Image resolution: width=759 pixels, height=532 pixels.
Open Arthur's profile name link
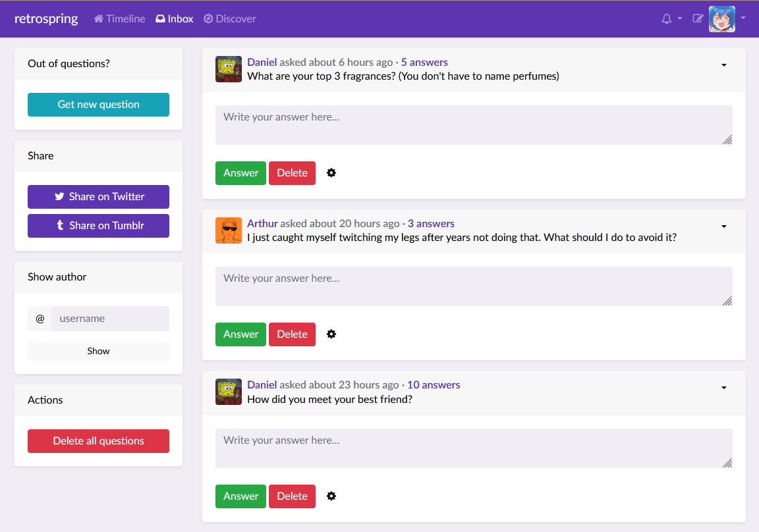(262, 223)
